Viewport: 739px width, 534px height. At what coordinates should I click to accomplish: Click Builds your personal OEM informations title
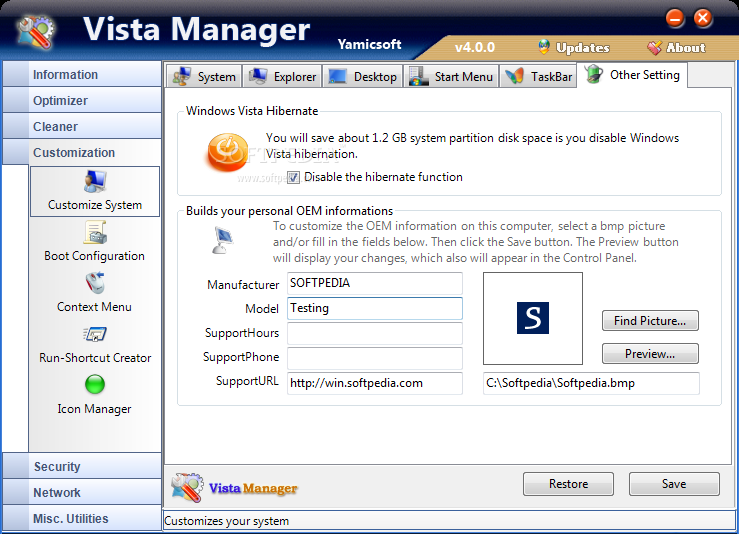click(289, 211)
